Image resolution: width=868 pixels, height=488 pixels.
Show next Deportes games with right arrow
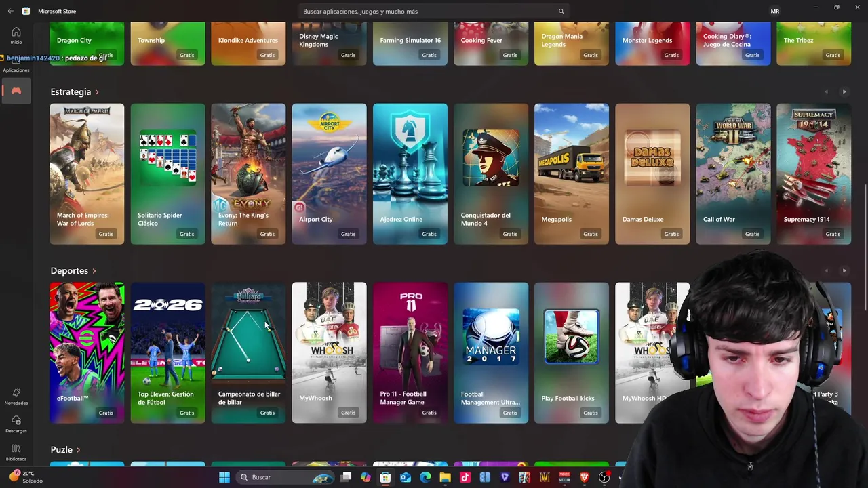click(844, 270)
